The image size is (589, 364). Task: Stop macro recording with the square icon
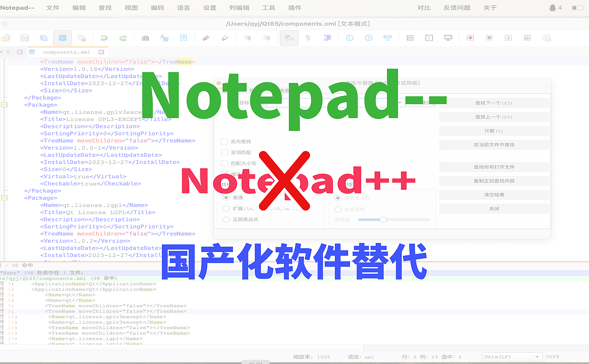(489, 38)
